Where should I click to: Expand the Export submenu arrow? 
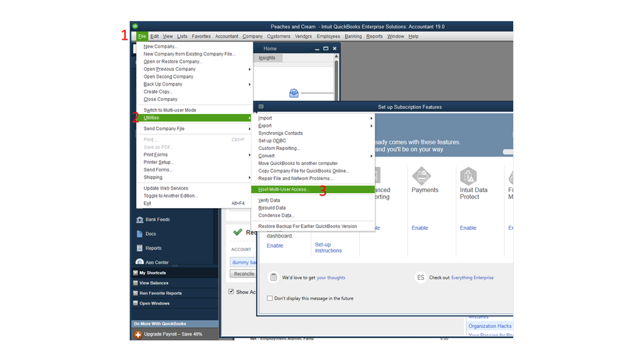pyautogui.click(x=371, y=126)
